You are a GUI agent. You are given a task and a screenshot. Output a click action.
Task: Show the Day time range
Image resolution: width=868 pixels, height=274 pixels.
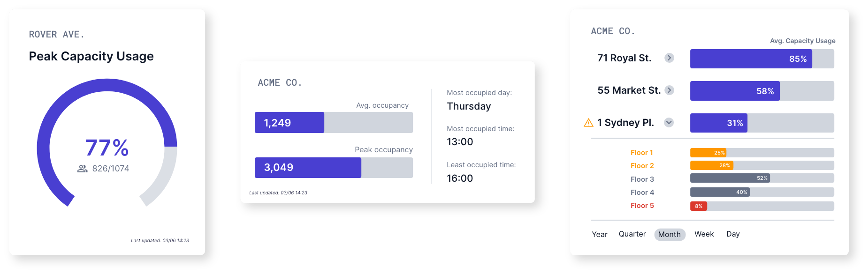pos(733,234)
